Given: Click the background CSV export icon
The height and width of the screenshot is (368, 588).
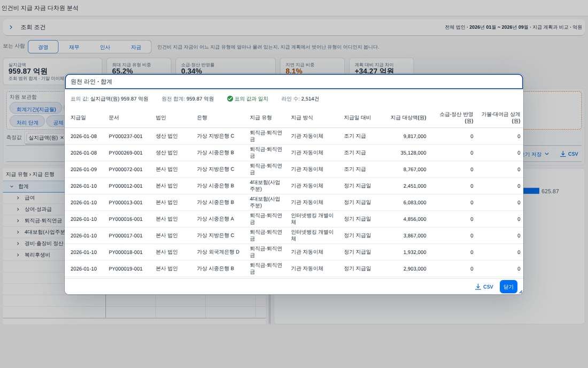Looking at the screenshot, I should coord(563,154).
